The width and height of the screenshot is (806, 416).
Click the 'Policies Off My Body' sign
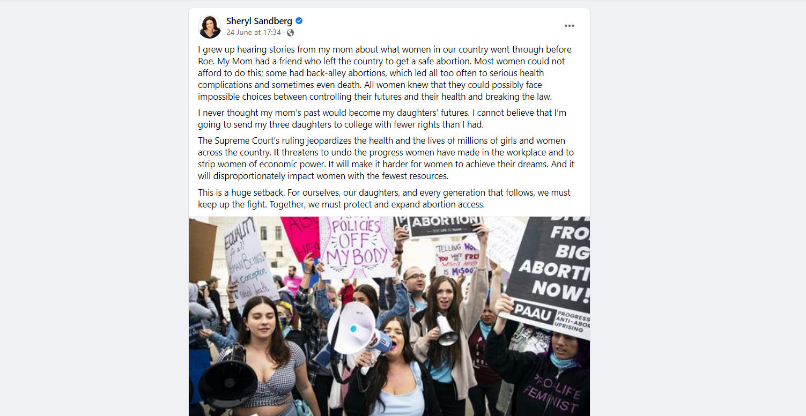click(357, 247)
